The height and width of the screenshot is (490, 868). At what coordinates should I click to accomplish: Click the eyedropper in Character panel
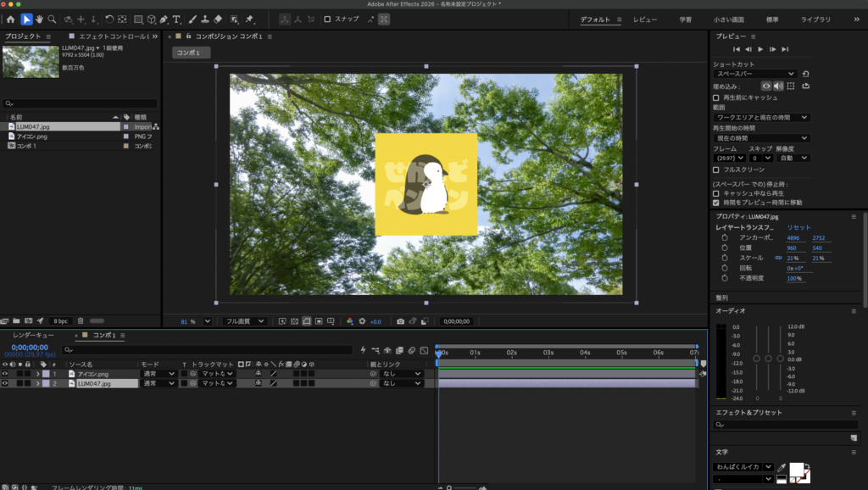tap(782, 467)
